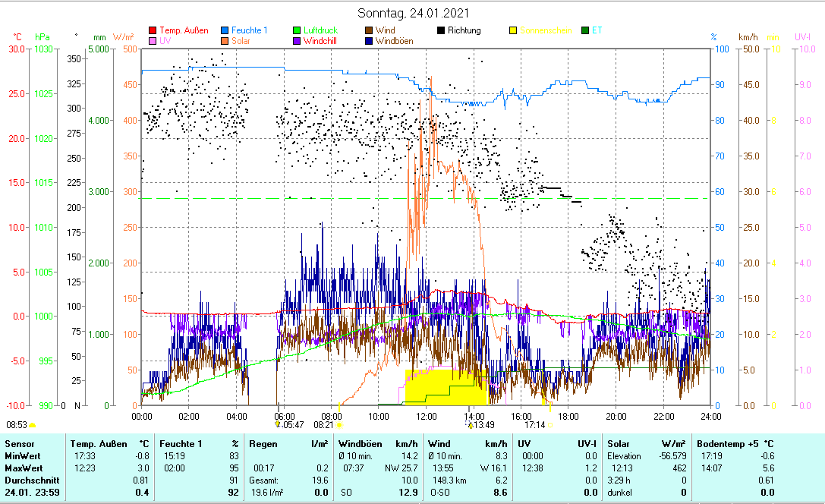Click the brown Wind legend square
The height and width of the screenshot is (504, 825).
coord(370,30)
